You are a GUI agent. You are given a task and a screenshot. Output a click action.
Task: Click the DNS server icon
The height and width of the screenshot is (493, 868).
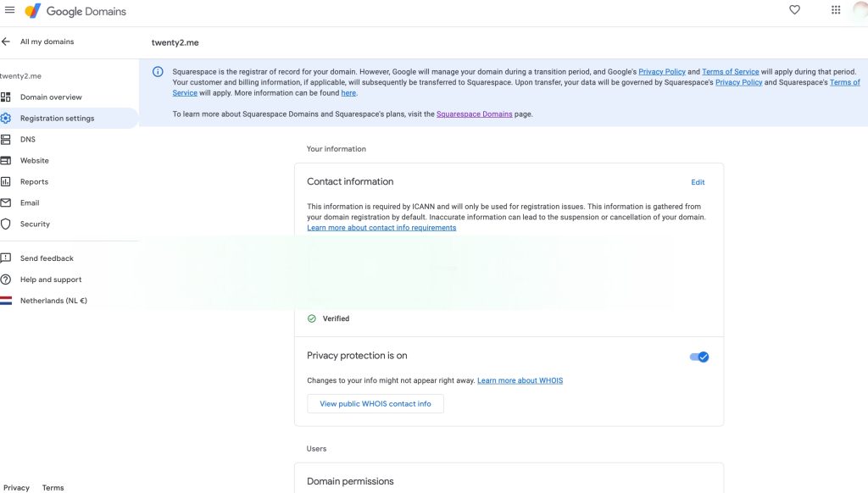coord(6,140)
